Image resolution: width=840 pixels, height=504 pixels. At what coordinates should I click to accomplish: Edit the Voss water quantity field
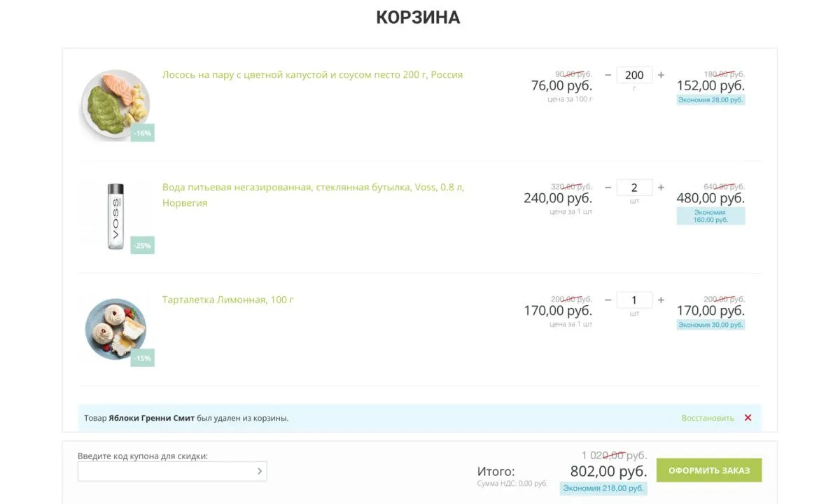633,187
